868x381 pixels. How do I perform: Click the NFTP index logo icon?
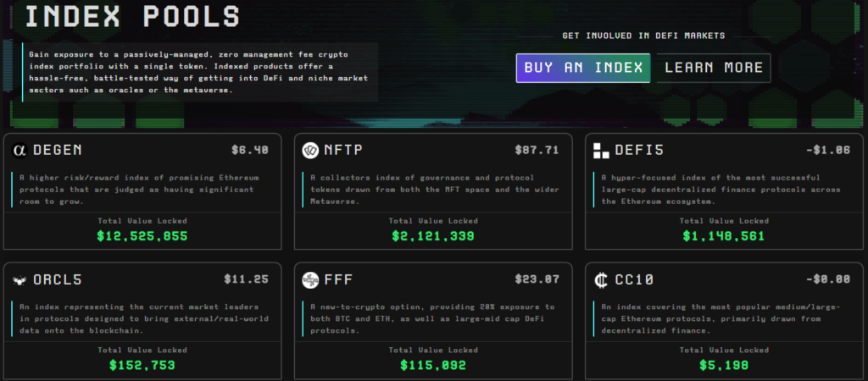[x=309, y=150]
